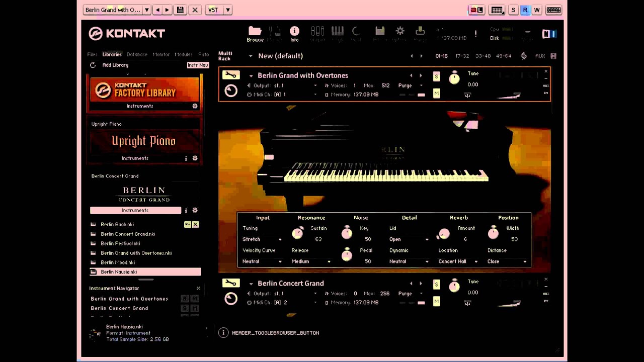
Task: Open Berlin Concert Grand info icon
Action: click(186, 211)
